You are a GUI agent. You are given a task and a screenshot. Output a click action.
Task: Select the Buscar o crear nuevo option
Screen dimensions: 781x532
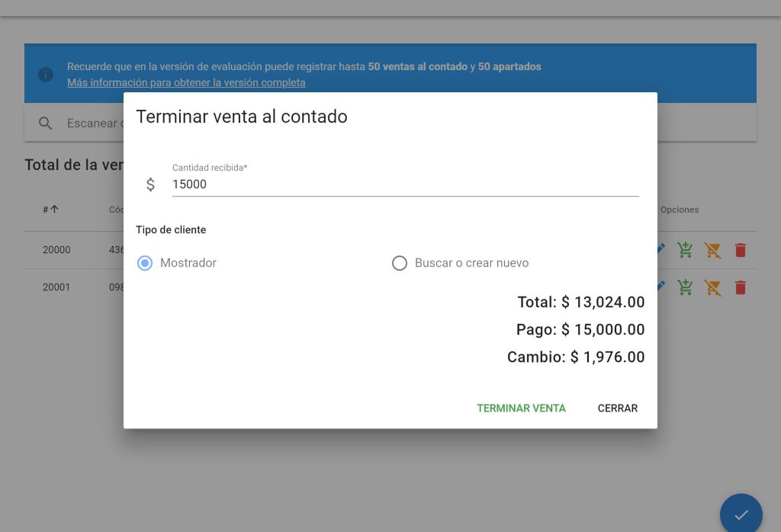400,263
